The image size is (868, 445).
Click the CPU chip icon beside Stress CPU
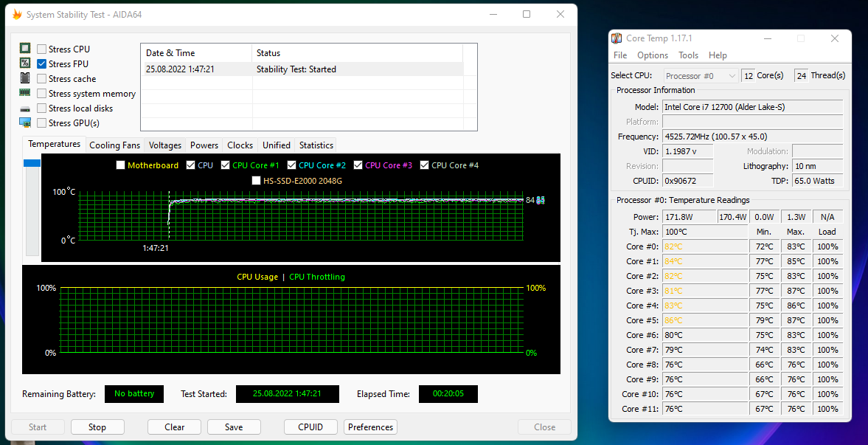coord(25,48)
